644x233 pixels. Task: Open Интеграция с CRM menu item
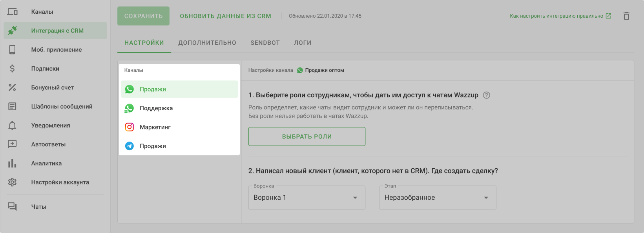pyautogui.click(x=55, y=31)
